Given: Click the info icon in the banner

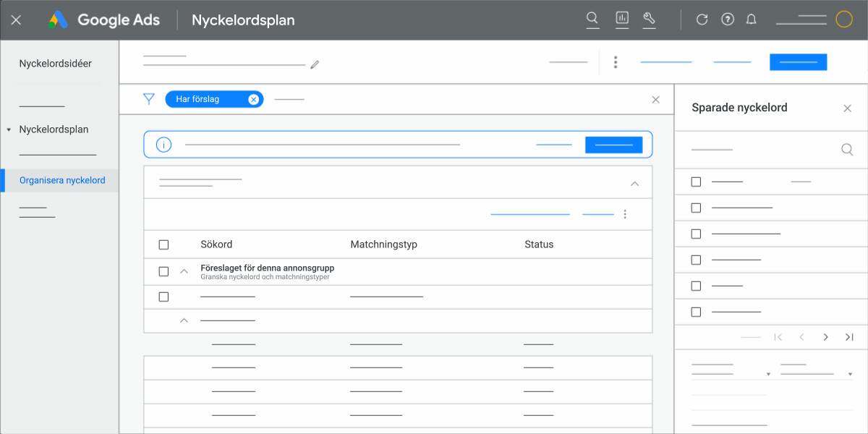Looking at the screenshot, I should (x=163, y=145).
